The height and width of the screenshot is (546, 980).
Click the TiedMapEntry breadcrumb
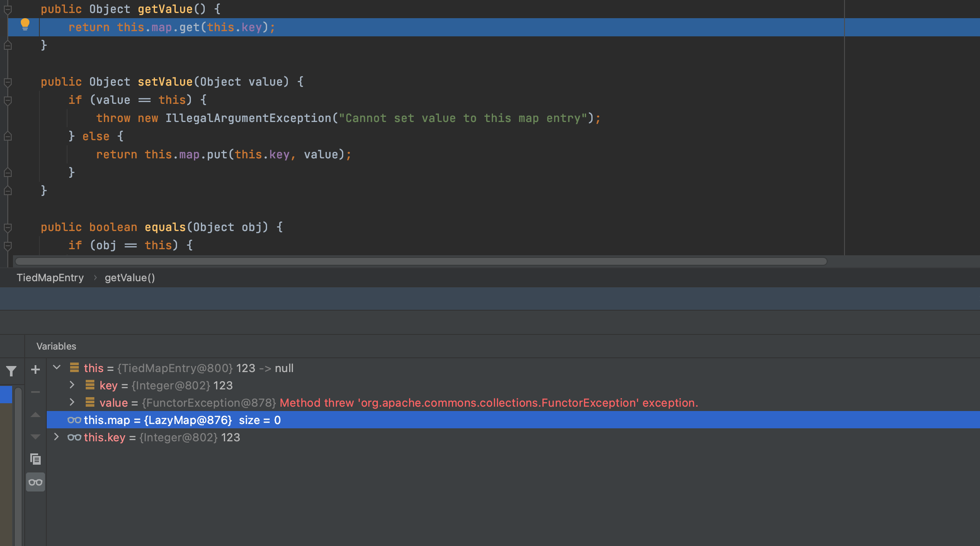coord(50,278)
